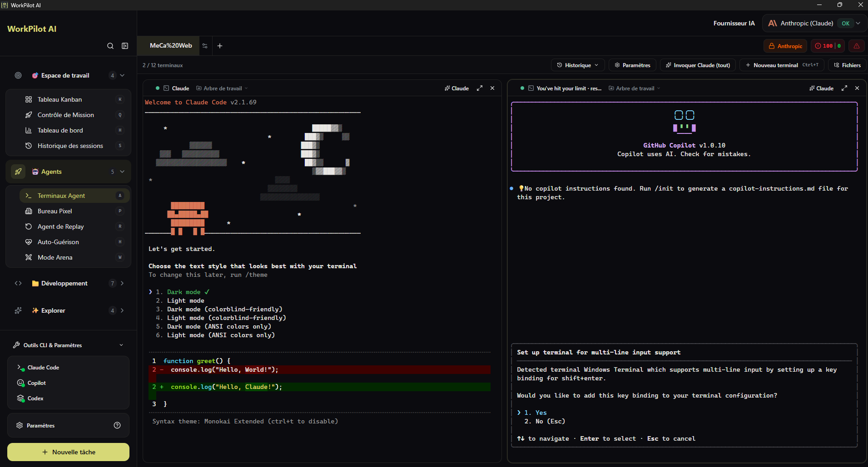The image size is (868, 467).
Task: Open terminal Paramètres button
Action: click(x=632, y=65)
